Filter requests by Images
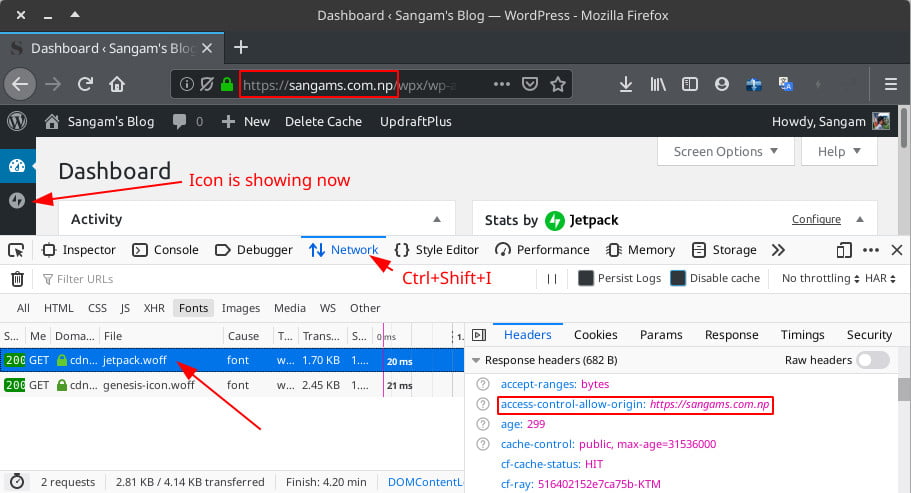 tap(241, 308)
